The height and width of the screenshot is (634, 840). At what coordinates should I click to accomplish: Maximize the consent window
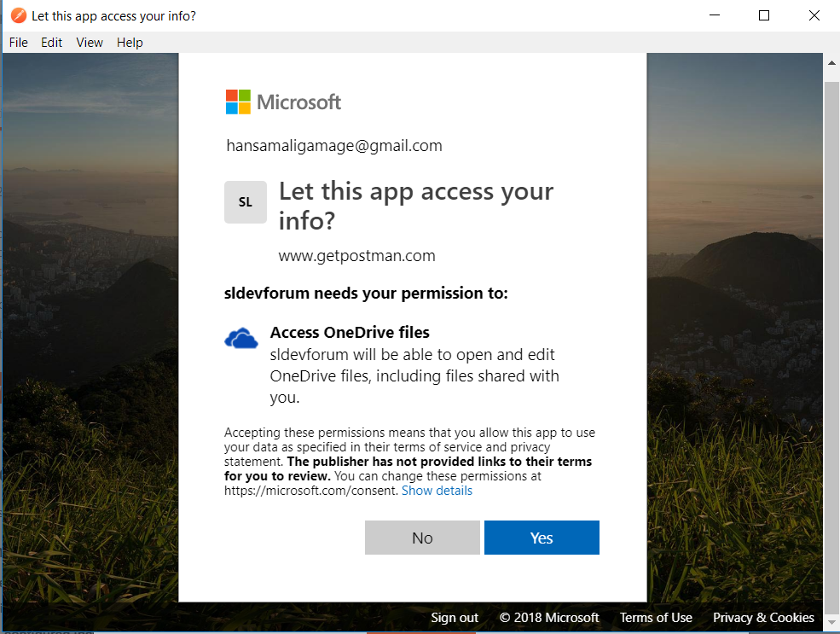pos(764,15)
